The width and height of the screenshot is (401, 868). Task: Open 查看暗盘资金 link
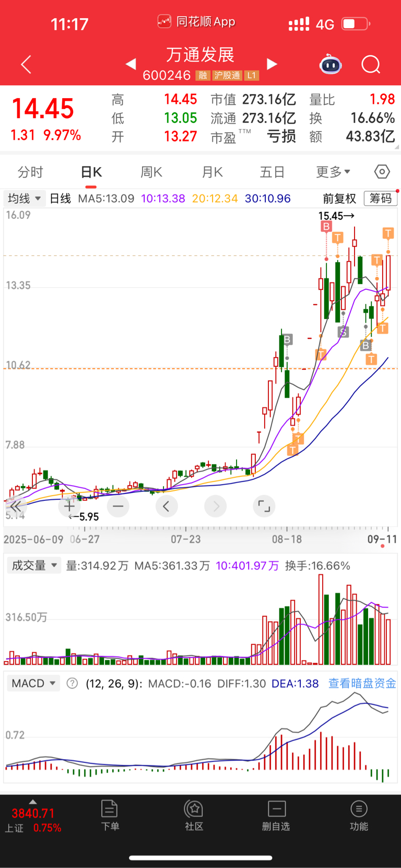coord(362,683)
